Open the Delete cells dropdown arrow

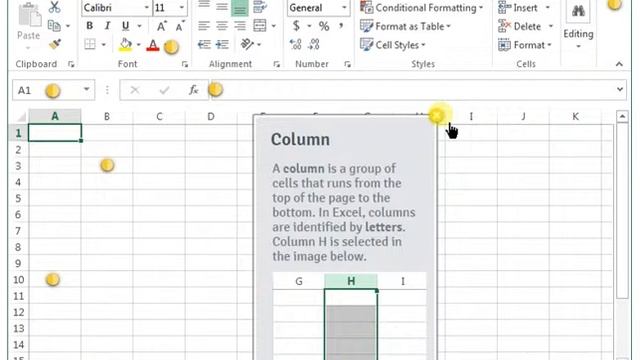click(551, 26)
